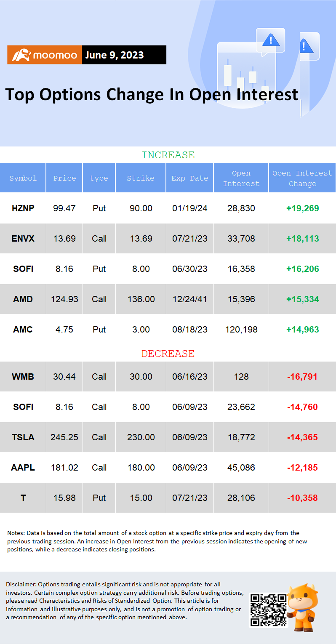Click expiration date 06/30/23

[x=190, y=269]
